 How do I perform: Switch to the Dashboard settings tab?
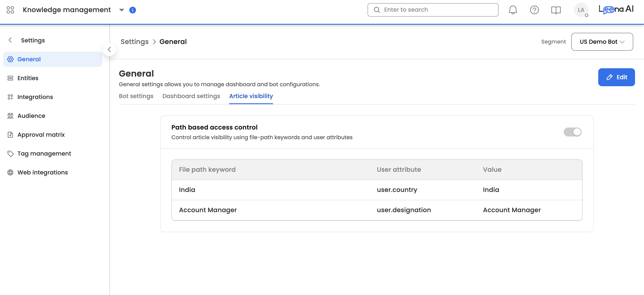tap(191, 96)
